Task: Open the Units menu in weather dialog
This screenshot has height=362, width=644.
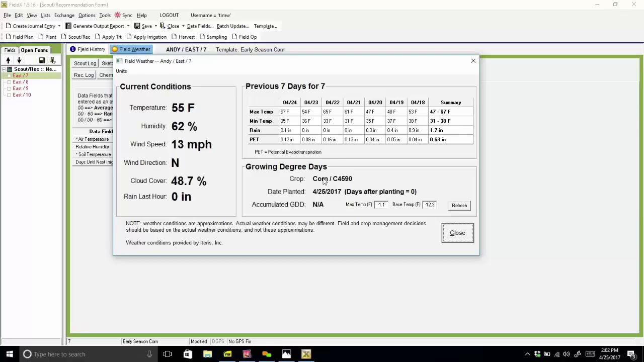Action: point(121,71)
